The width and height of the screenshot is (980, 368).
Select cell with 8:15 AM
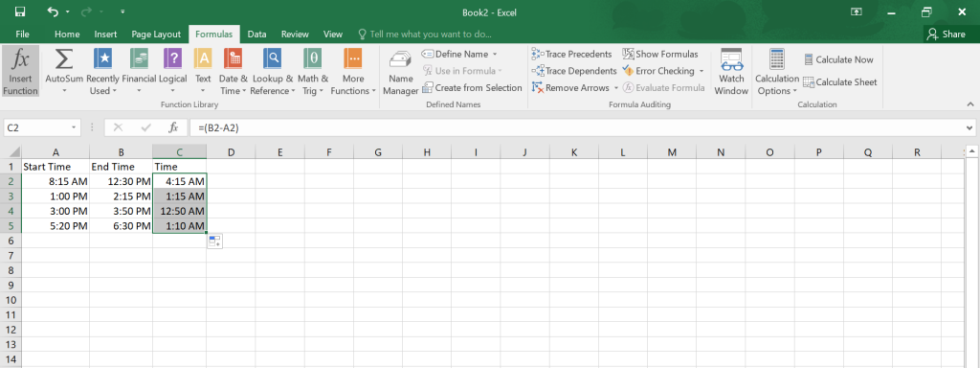[56, 181]
